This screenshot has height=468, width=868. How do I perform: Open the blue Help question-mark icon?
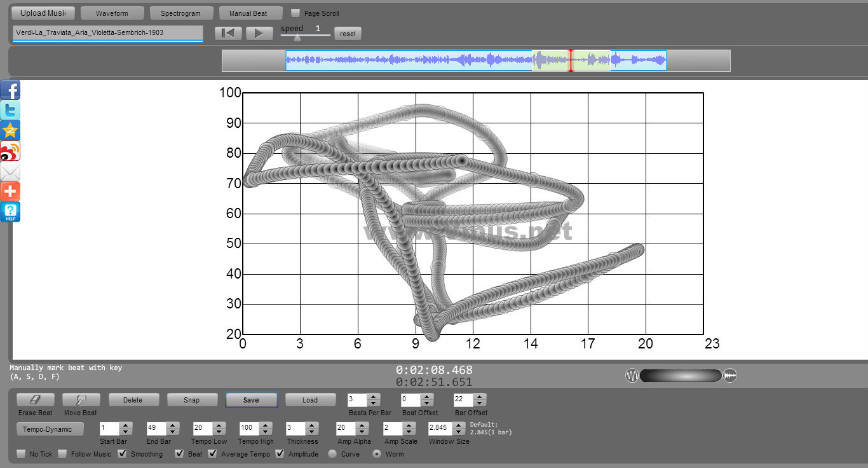(10, 212)
